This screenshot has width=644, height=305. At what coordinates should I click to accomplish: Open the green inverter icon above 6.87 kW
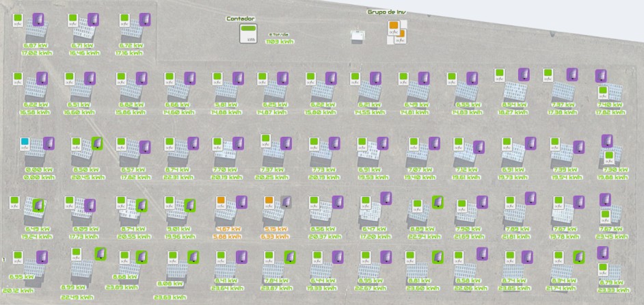pyautogui.click(x=19, y=18)
